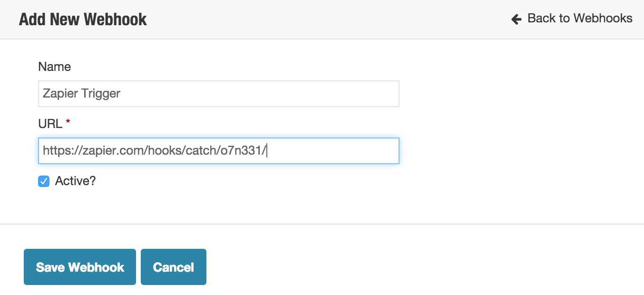Click the back arrow icon
The width and height of the screenshot is (644, 295).
517,19
